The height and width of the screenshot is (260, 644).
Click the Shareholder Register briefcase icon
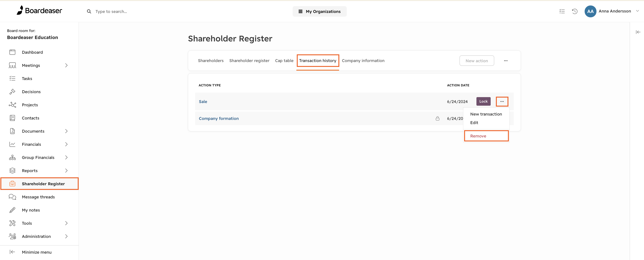click(12, 184)
